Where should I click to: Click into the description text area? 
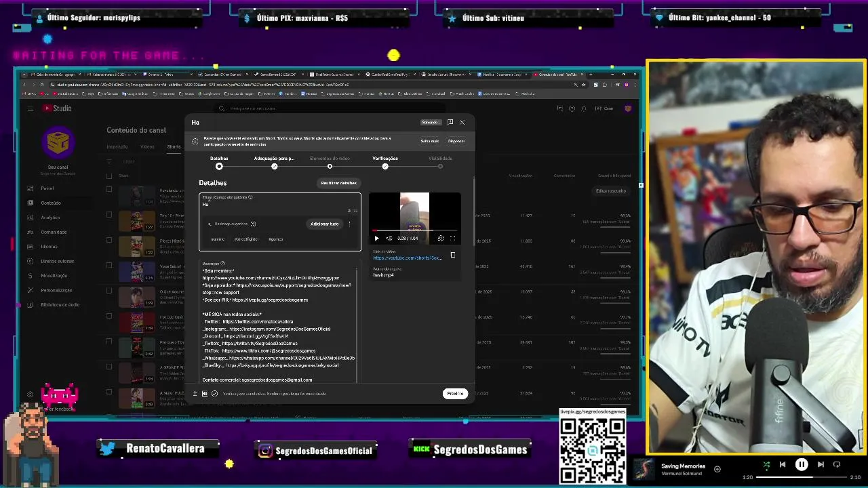pyautogui.click(x=279, y=321)
